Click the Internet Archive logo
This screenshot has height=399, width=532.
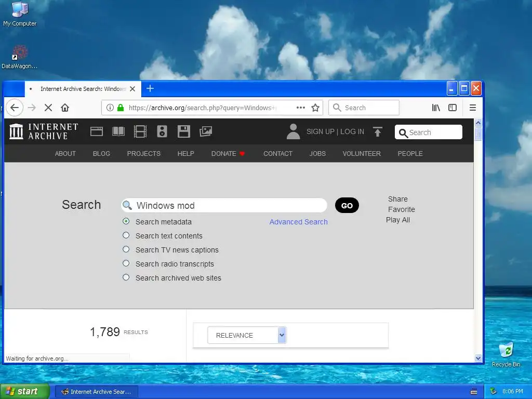44,131
